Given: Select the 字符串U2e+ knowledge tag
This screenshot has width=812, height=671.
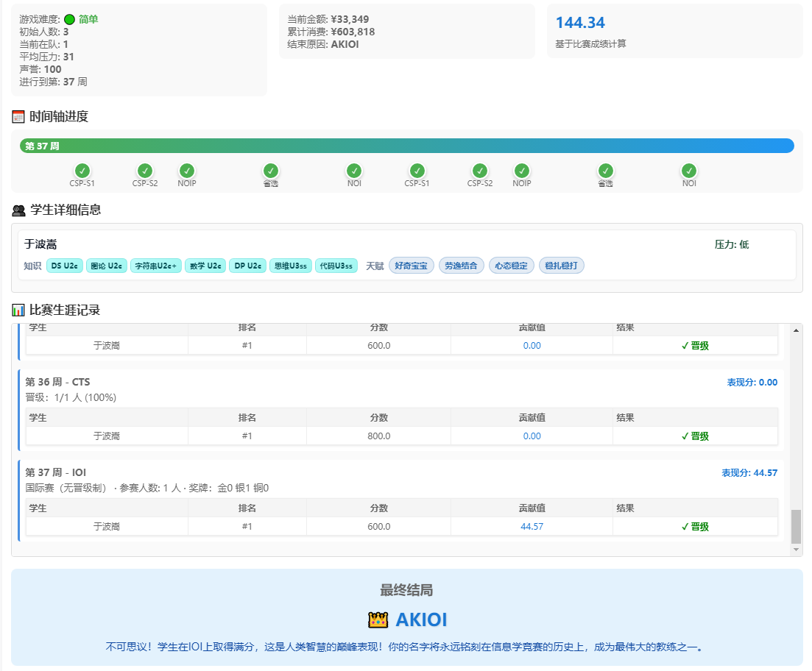Looking at the screenshot, I should 156,266.
